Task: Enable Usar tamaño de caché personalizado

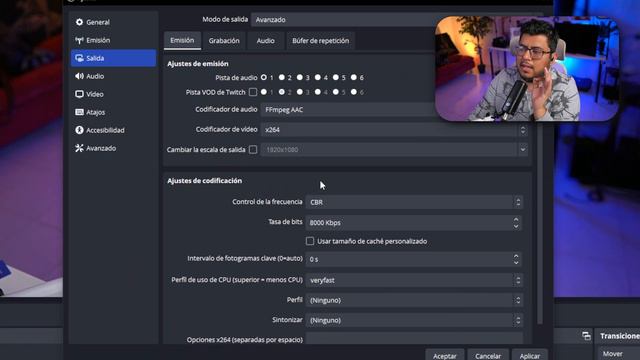Action: [x=310, y=241]
